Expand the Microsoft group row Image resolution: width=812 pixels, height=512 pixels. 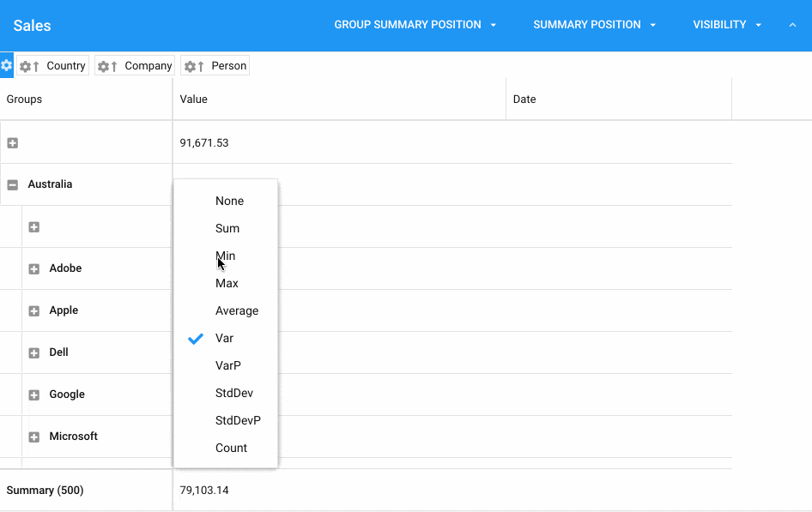(34, 437)
